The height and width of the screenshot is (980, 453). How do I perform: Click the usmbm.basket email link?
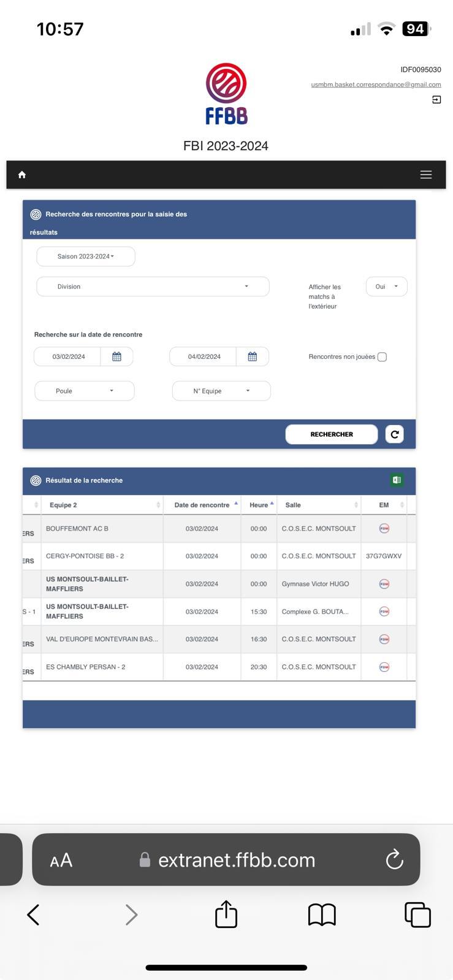click(376, 85)
